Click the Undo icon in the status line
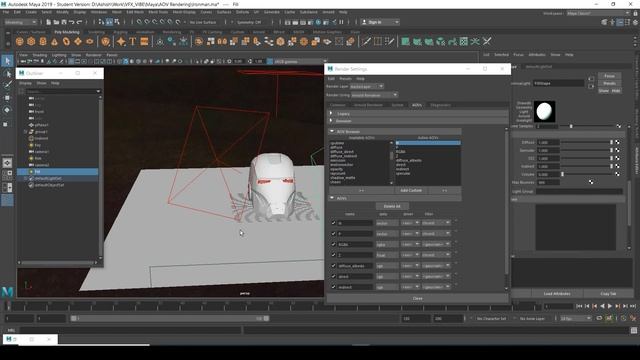Screen dimensions: 640x360 pos(71,22)
